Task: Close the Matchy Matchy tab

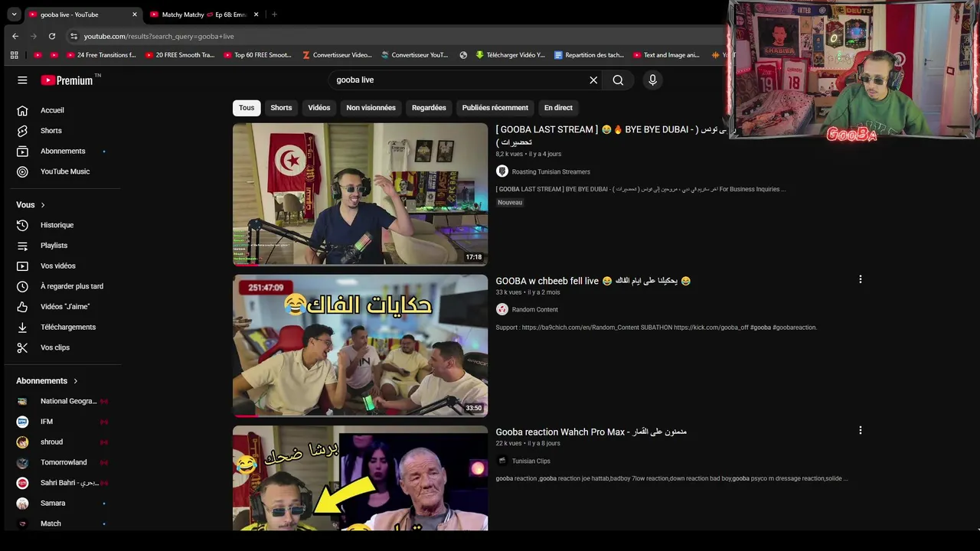Action: coord(256,15)
